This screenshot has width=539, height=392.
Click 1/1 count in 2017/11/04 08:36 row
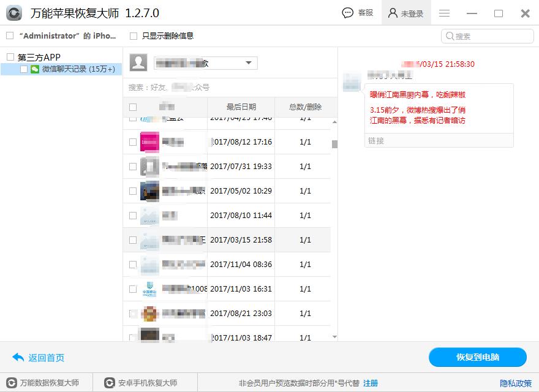[x=305, y=265]
